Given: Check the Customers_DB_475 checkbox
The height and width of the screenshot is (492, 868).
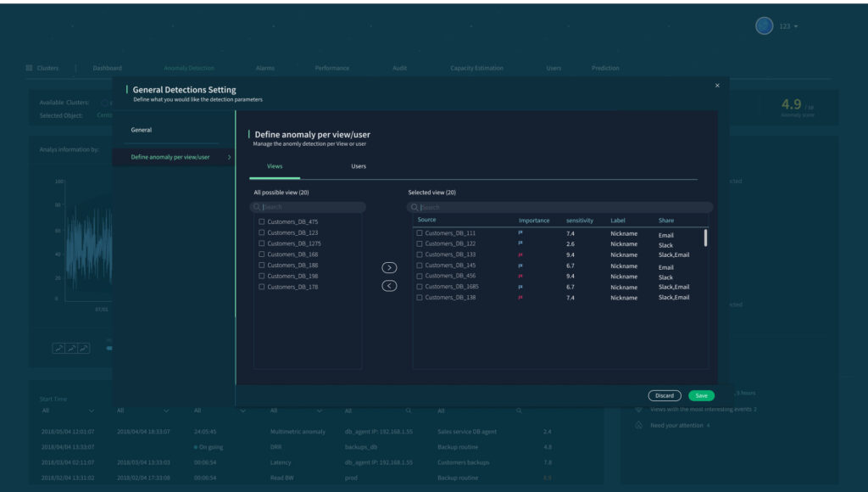Looking at the screenshot, I should 262,221.
